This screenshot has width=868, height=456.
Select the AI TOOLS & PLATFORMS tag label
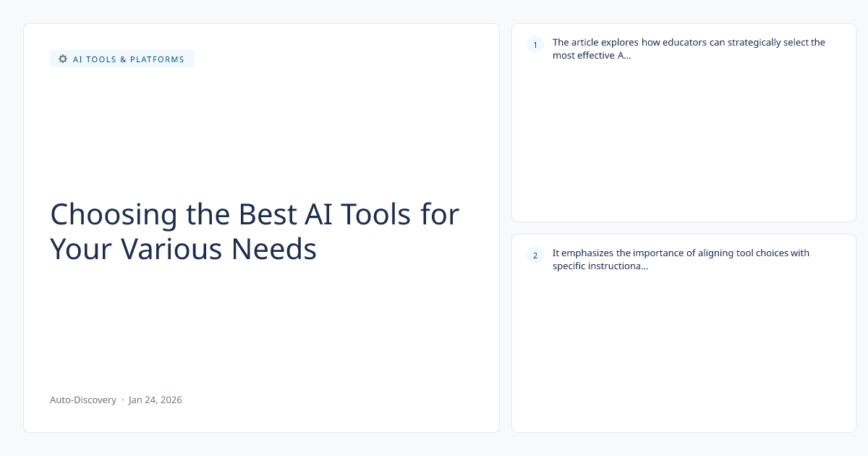pyautogui.click(x=128, y=59)
